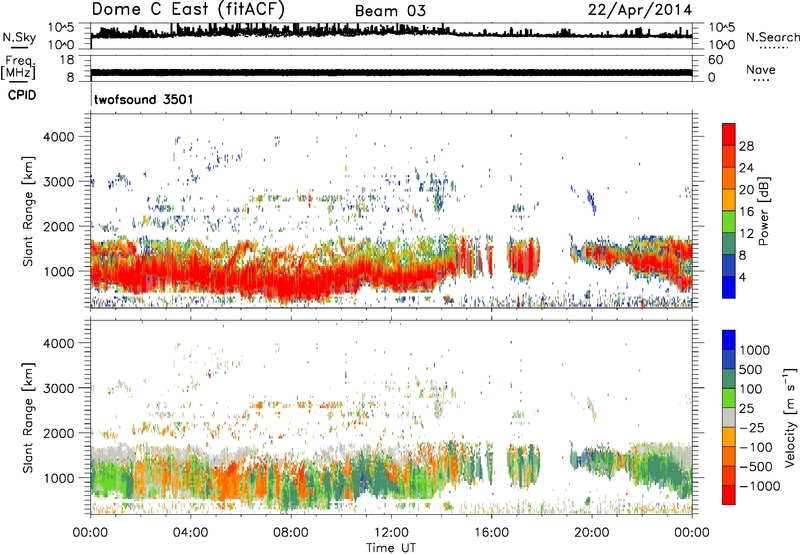Click "Slant Range [km]" title of power panel
Viewport: 800px width, 554px height.
(x=28, y=211)
